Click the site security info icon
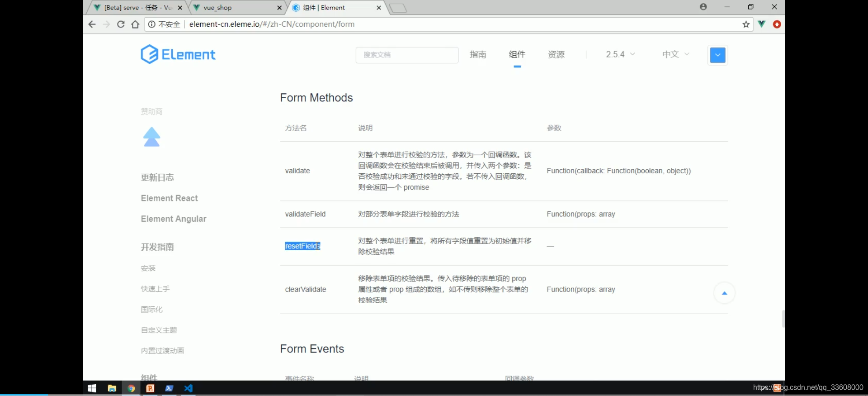 click(x=152, y=24)
